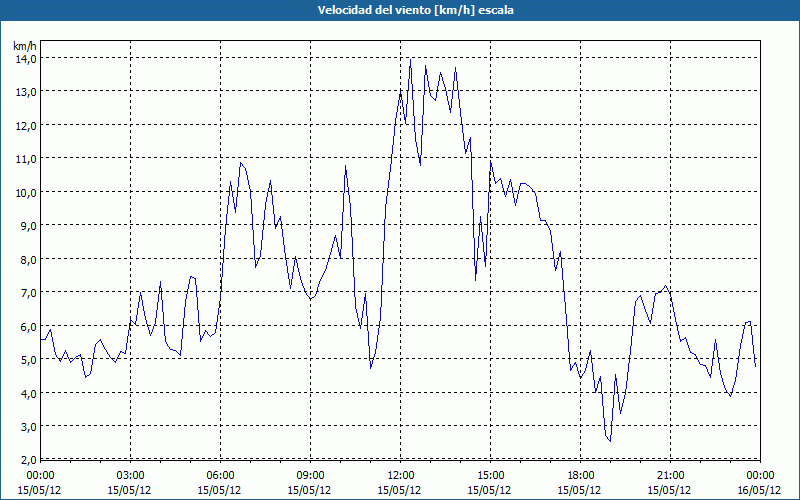
Task: Select the 6,0 y-axis value
Action: tap(28, 326)
